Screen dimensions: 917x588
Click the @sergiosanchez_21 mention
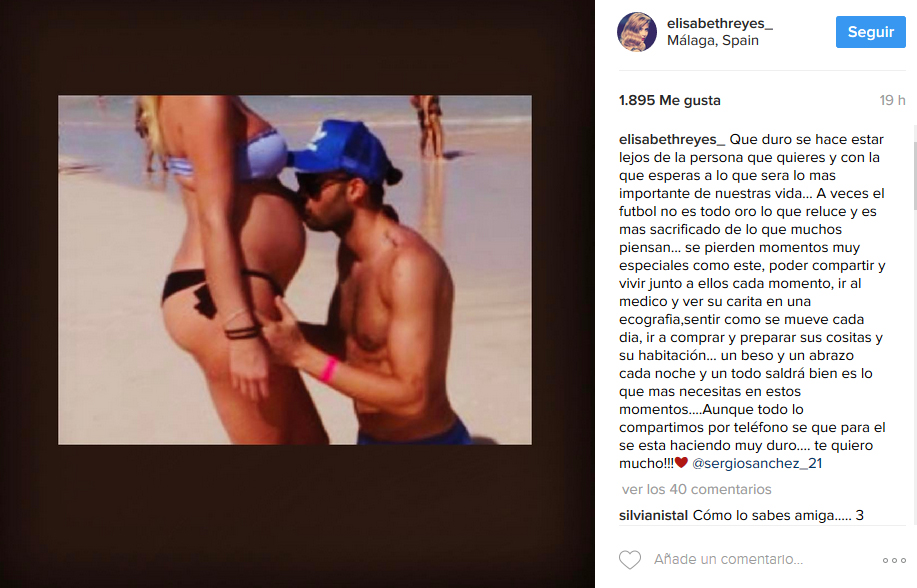pos(757,463)
